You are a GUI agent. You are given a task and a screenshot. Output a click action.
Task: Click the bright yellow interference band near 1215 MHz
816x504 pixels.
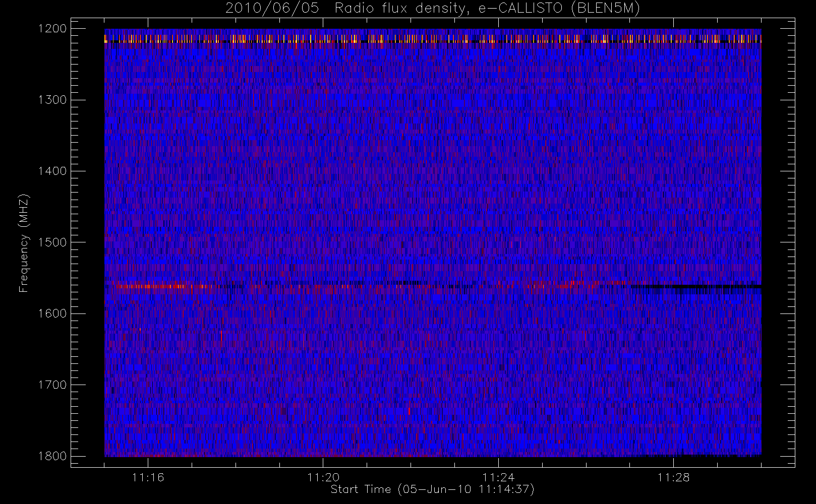point(433,38)
